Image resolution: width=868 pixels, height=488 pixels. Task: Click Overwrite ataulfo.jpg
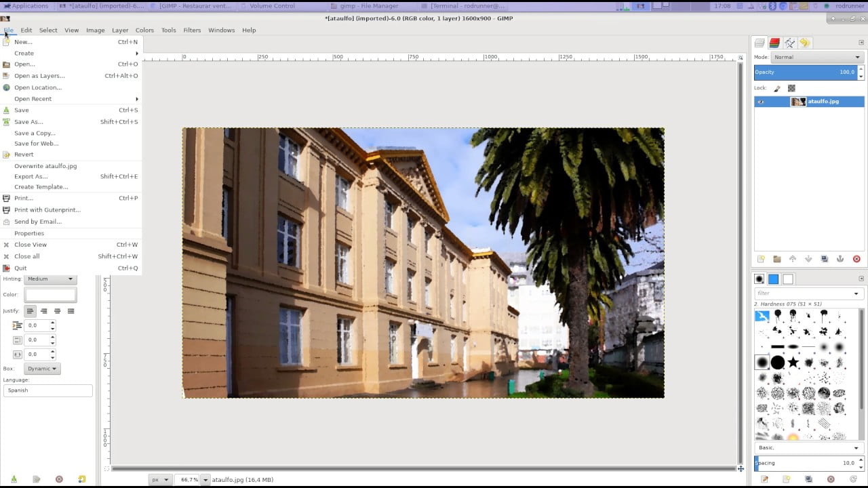pyautogui.click(x=45, y=165)
